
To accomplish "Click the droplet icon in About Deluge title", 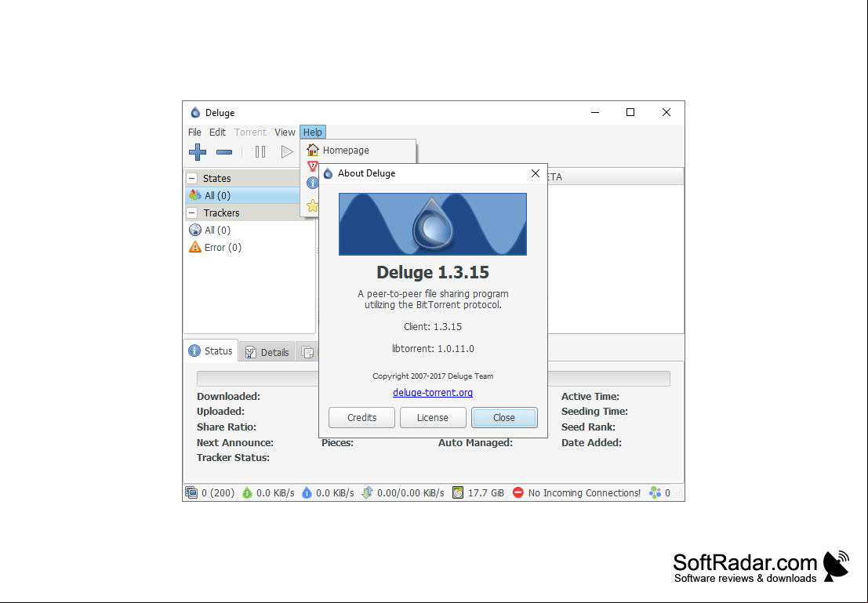I will point(329,173).
